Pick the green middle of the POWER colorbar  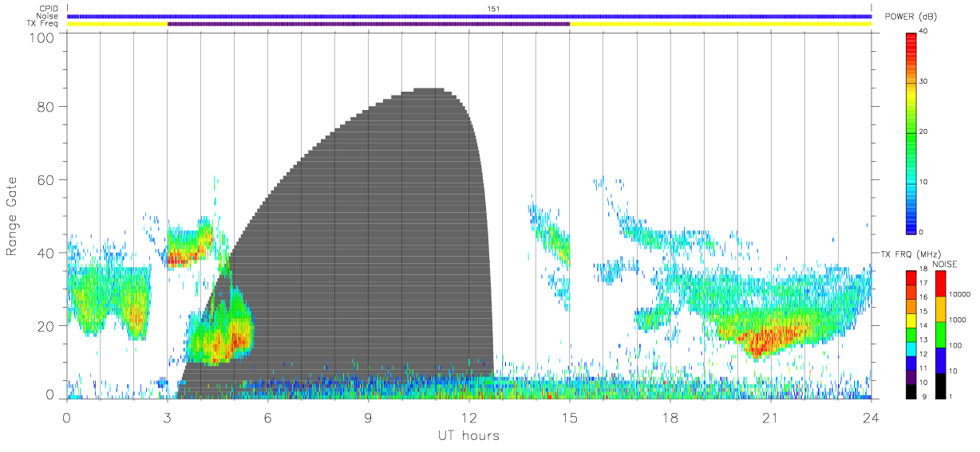(x=912, y=132)
